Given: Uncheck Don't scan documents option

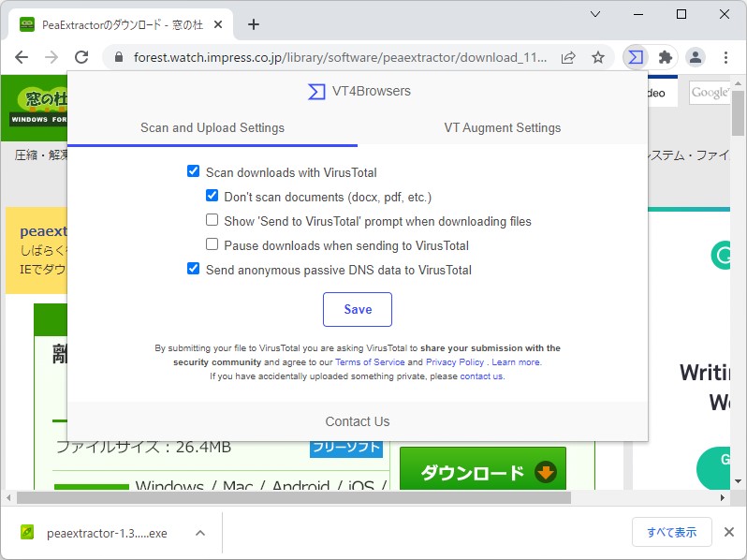Looking at the screenshot, I should point(212,196).
